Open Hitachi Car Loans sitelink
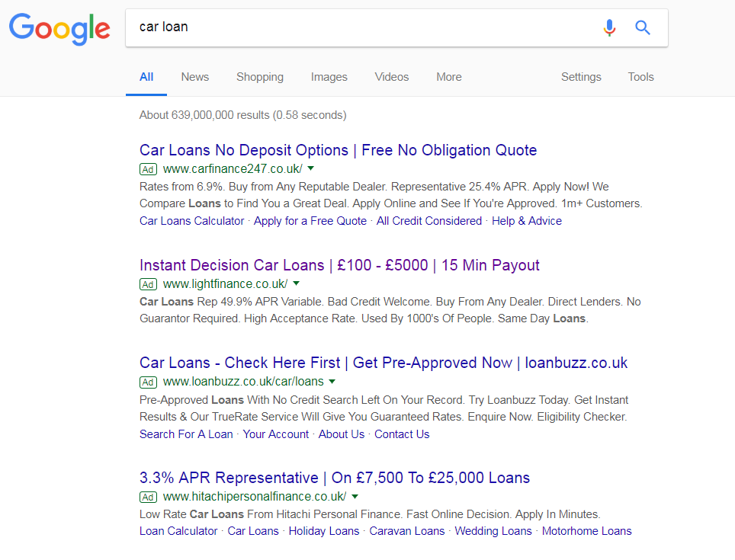735x560 pixels. point(253,531)
